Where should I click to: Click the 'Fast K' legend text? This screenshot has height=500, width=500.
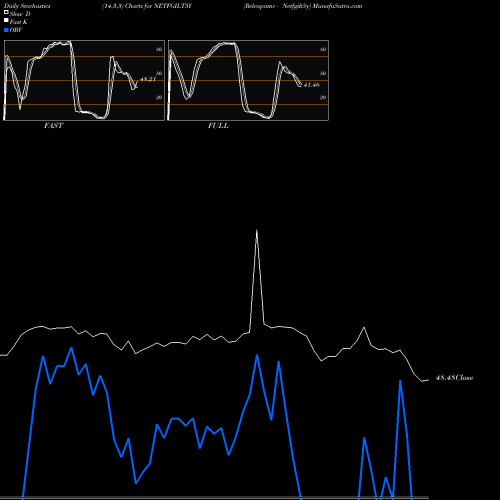(x=19, y=22)
